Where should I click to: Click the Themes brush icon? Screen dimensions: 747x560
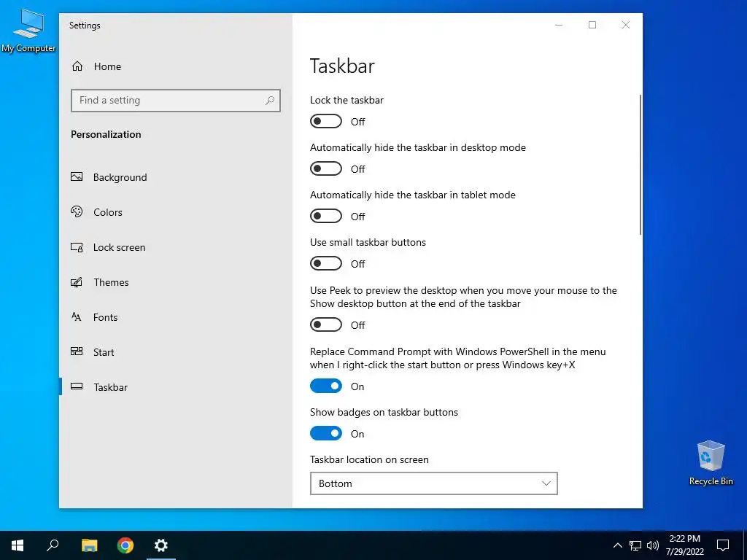point(77,282)
